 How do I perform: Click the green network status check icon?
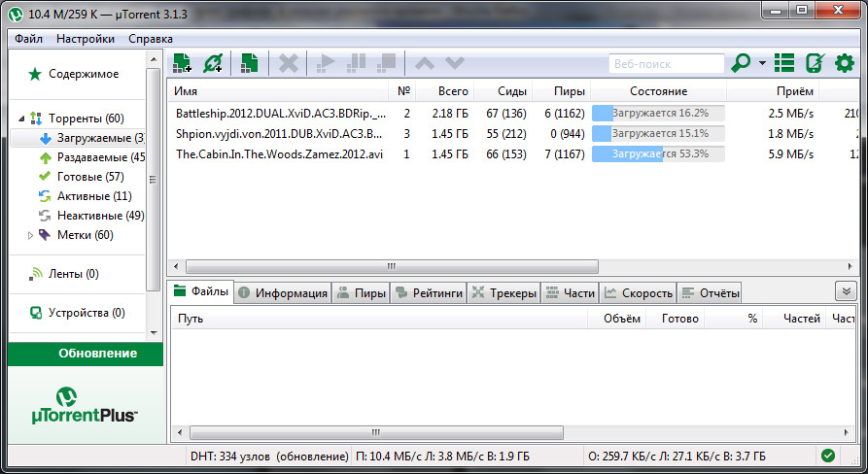[x=828, y=456]
